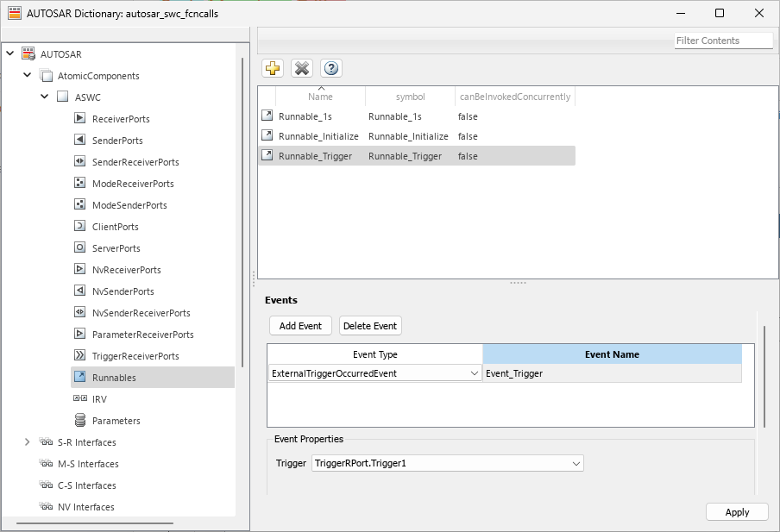Click the yellow plus Add runnable icon
780x532 pixels.
point(273,68)
